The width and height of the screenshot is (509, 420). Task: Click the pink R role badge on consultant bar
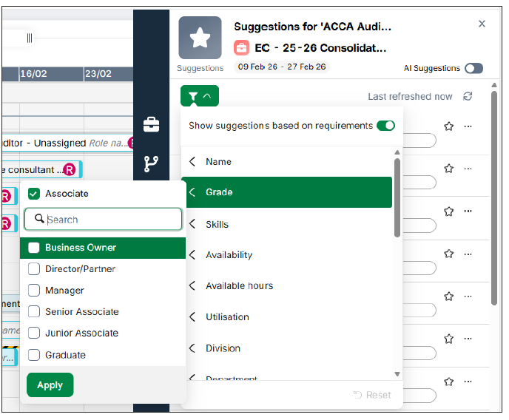70,170
